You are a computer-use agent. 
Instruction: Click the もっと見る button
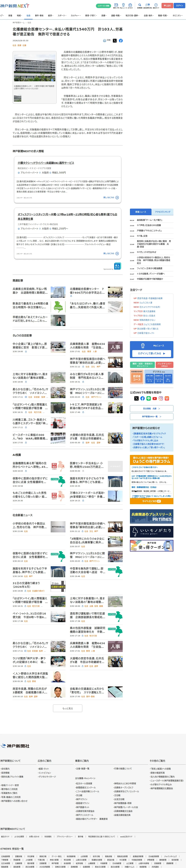[x=68, y=708]
